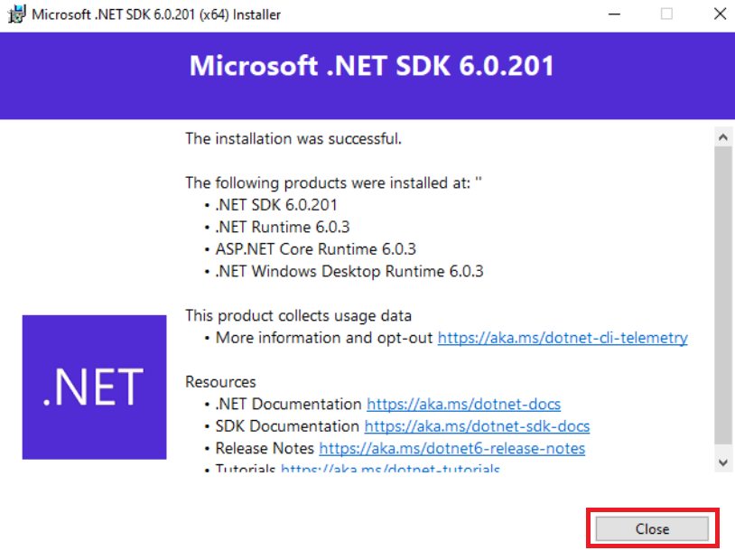The height and width of the screenshot is (560, 735).
Task: Click .NET Windows Desktop Runtime 6.0.3 entry
Action: (x=349, y=271)
